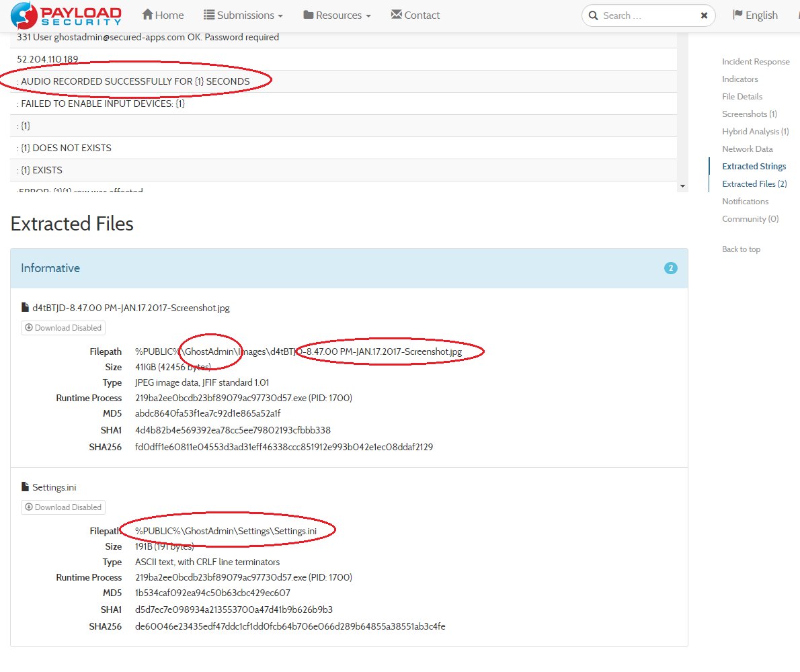Jump to Indicators section

739,79
